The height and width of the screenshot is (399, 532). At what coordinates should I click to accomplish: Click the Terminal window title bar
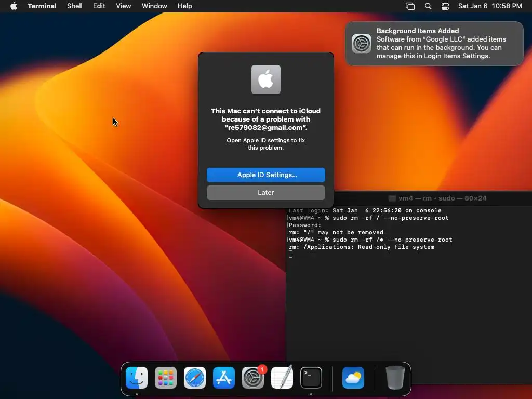coord(433,198)
